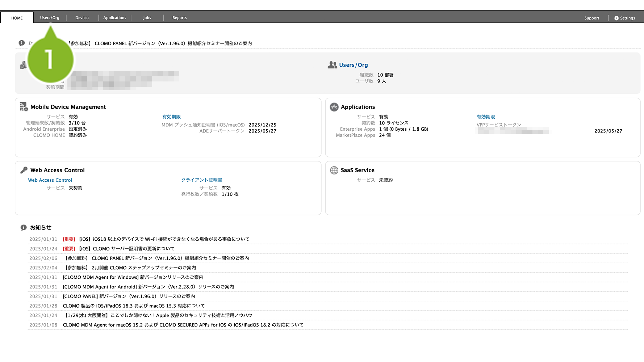Screen dimensions: 644x362
Task: Open the Users/Org heading link
Action: pyautogui.click(x=354, y=65)
